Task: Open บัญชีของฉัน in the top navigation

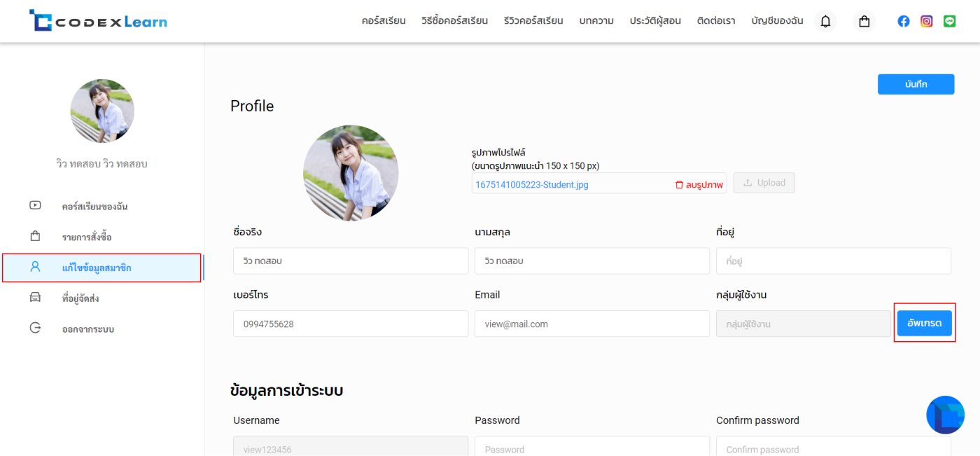Action: point(777,21)
